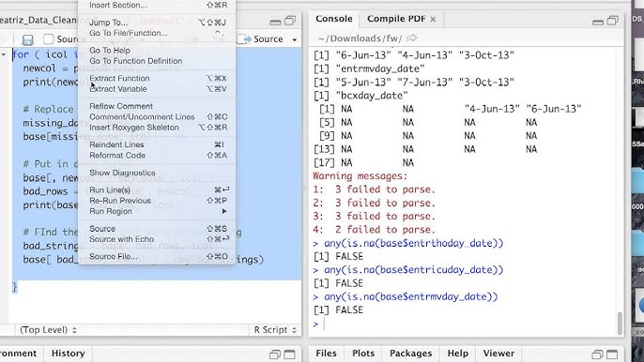Click the Console vertical scrollbar
644x362 pixels.
tap(620, 324)
